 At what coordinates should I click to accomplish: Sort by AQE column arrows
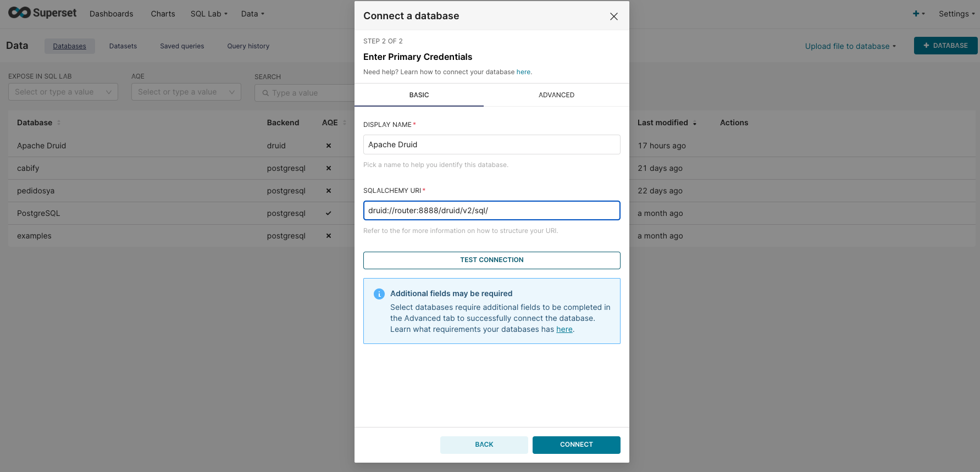(345, 123)
